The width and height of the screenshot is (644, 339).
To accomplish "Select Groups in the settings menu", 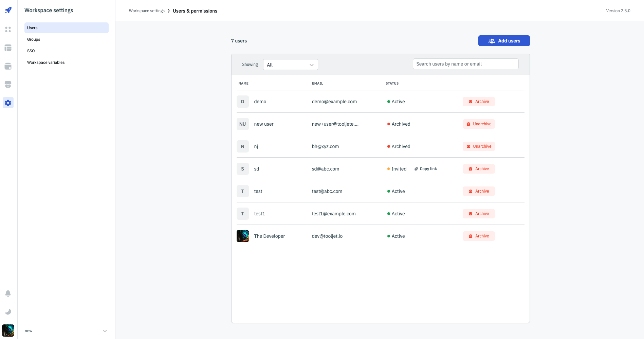I will click(34, 39).
